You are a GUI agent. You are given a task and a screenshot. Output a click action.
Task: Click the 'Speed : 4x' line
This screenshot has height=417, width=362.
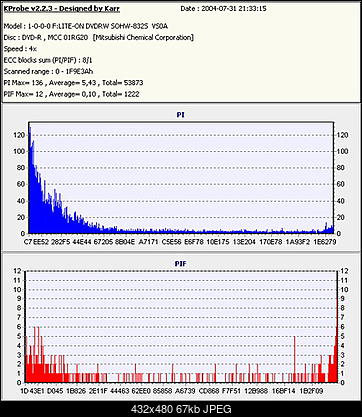(20, 49)
